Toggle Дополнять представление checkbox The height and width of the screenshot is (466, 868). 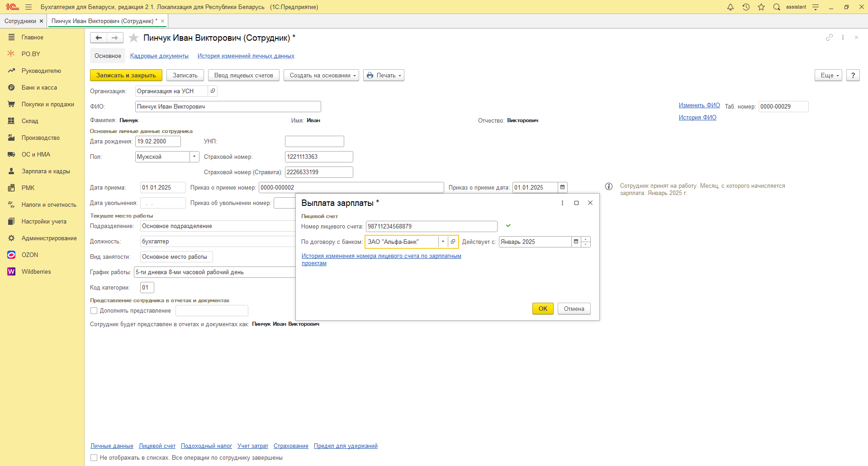click(94, 311)
